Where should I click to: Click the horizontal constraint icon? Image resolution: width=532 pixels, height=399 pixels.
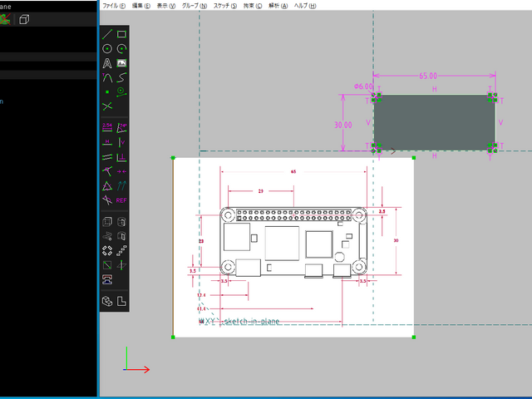(x=106, y=142)
